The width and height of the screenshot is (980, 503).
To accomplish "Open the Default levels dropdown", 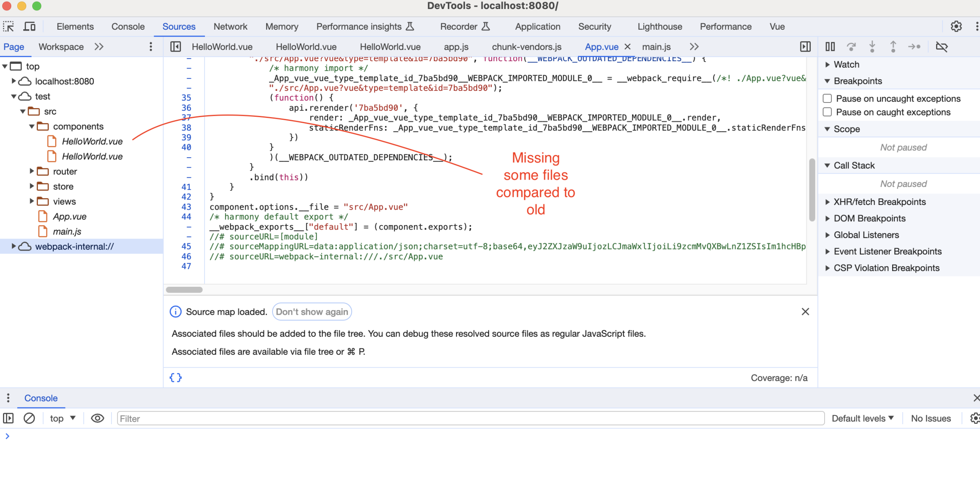I will [862, 418].
